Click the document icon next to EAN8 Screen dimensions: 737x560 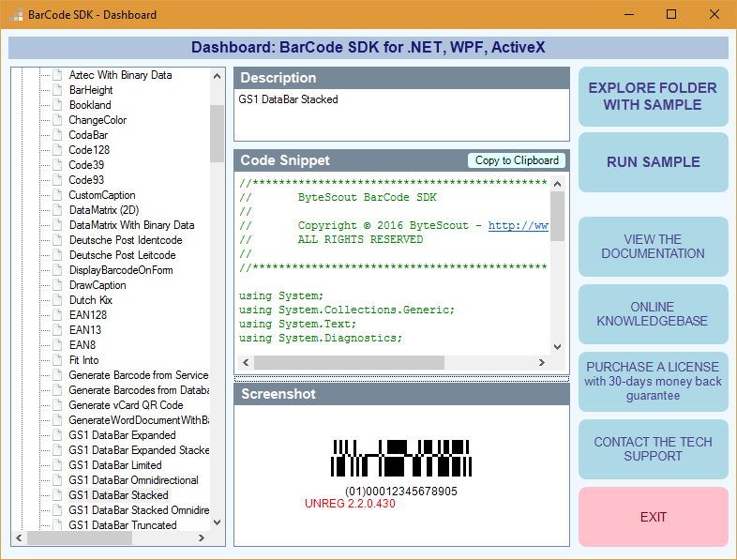tap(57, 345)
